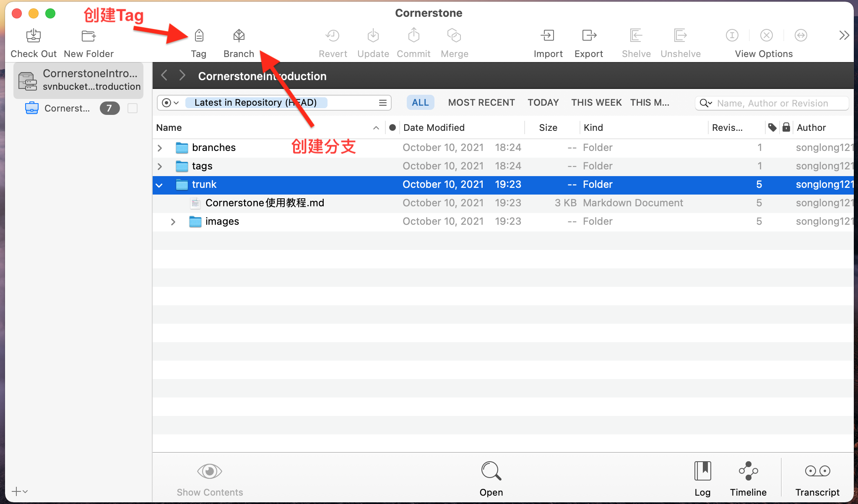Click the status dot column header

click(393, 127)
